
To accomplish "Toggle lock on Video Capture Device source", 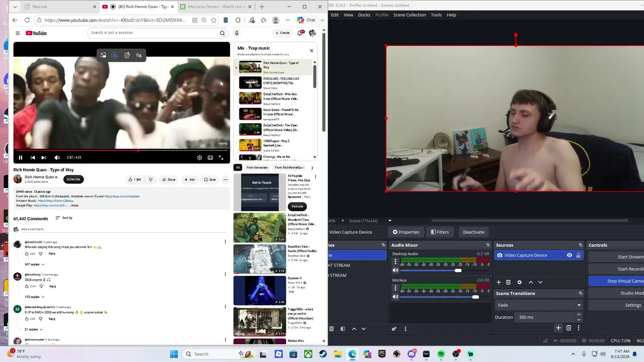I will [578, 255].
